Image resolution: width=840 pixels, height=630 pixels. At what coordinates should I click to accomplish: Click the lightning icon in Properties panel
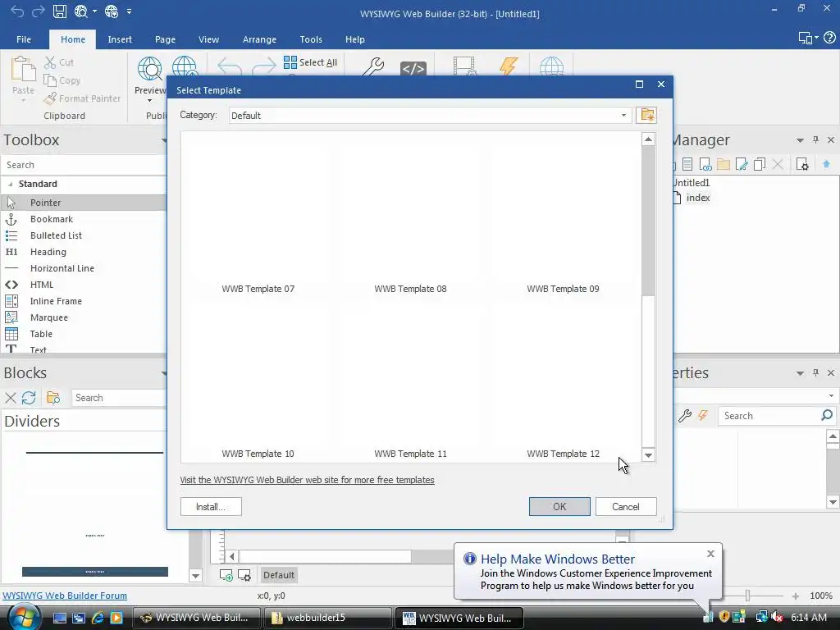point(703,415)
